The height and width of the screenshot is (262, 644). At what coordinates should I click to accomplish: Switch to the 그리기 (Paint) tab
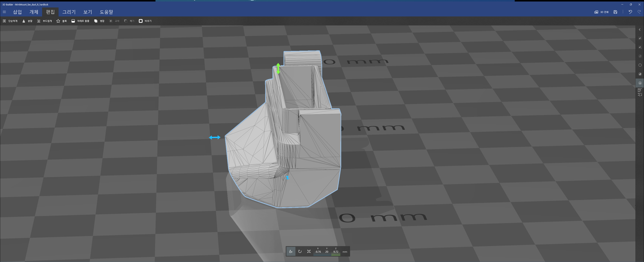[x=69, y=12]
